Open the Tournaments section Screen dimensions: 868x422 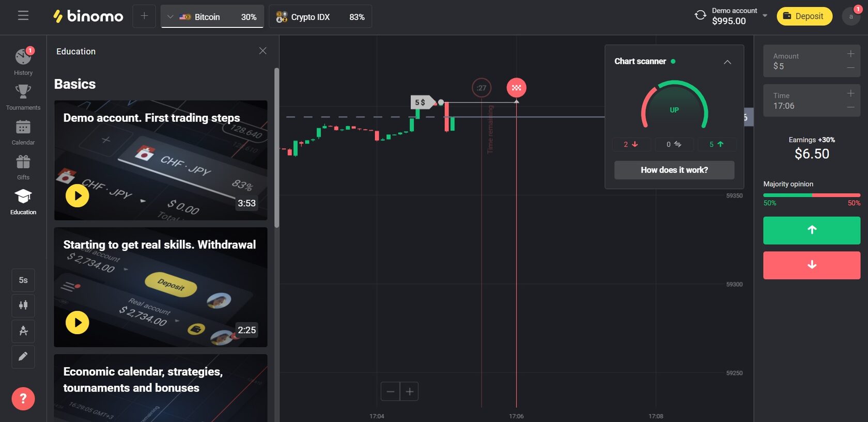pos(23,95)
